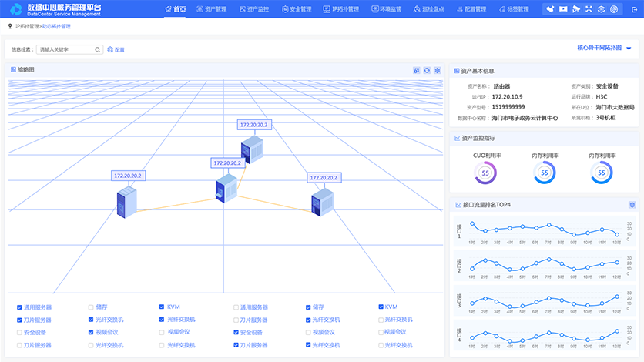Open the 资产管理 menu
This screenshot has height=362, width=644.
[x=212, y=9]
